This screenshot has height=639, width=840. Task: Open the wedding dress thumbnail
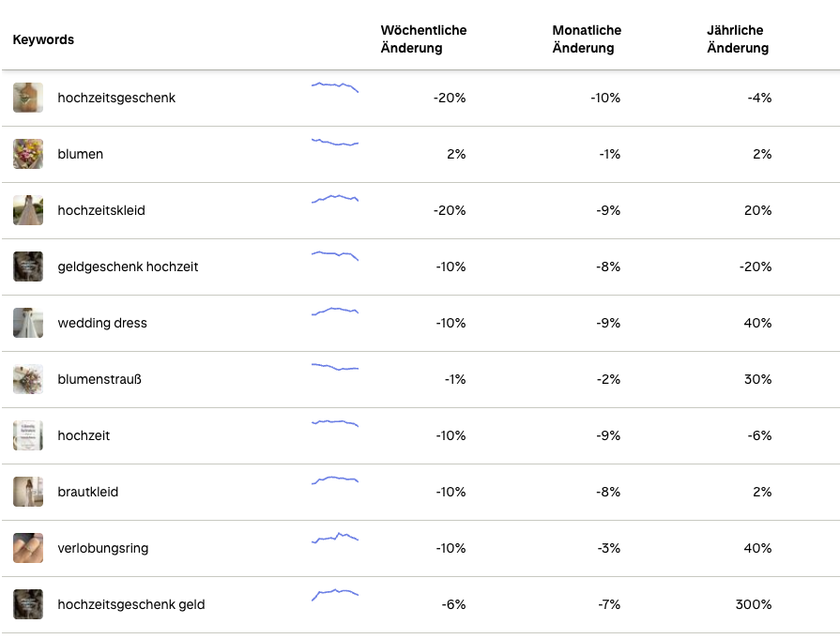(28, 323)
